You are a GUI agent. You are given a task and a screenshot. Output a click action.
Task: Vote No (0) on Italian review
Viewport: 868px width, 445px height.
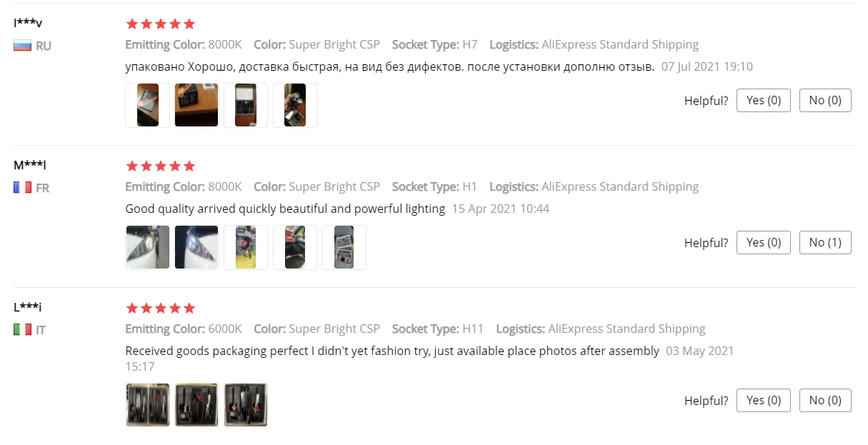coord(825,400)
